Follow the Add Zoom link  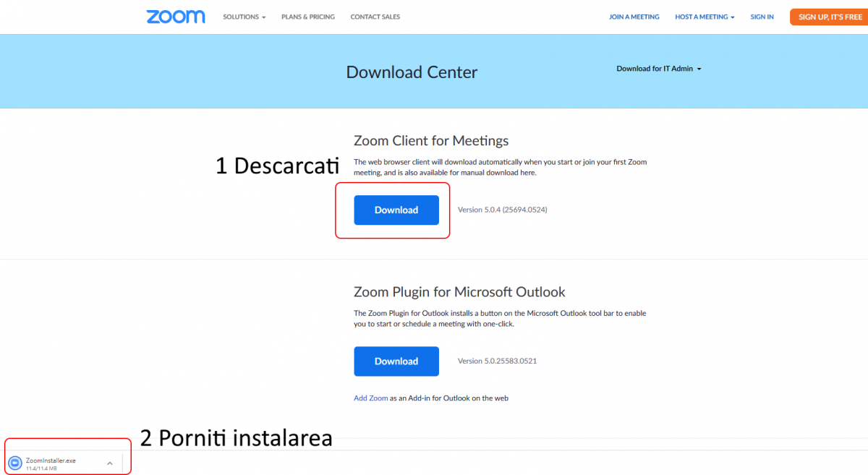[370, 398]
